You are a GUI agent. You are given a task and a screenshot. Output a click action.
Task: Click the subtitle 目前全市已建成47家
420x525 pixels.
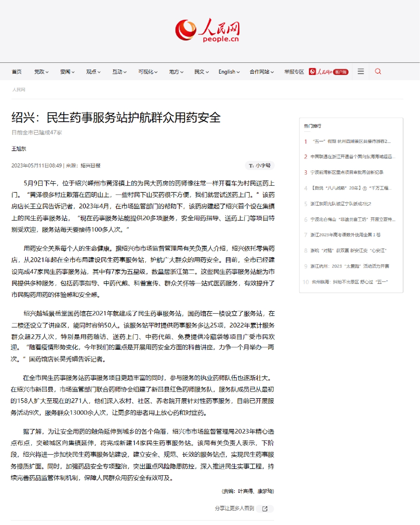[x=37, y=132]
